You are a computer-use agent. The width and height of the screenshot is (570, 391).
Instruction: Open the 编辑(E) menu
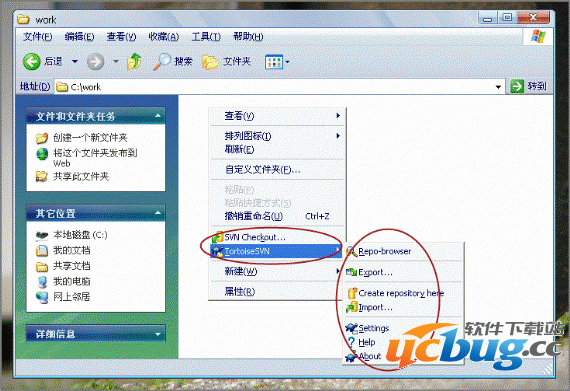(x=79, y=37)
